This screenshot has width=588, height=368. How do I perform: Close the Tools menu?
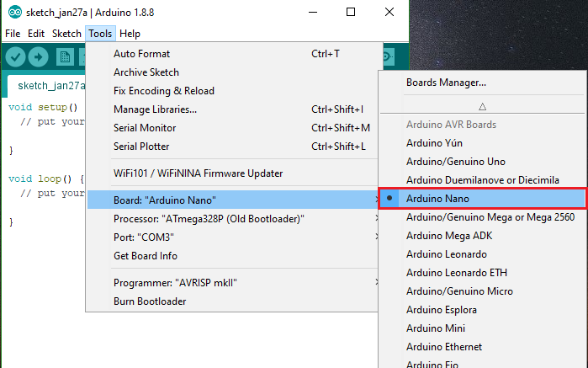point(100,34)
